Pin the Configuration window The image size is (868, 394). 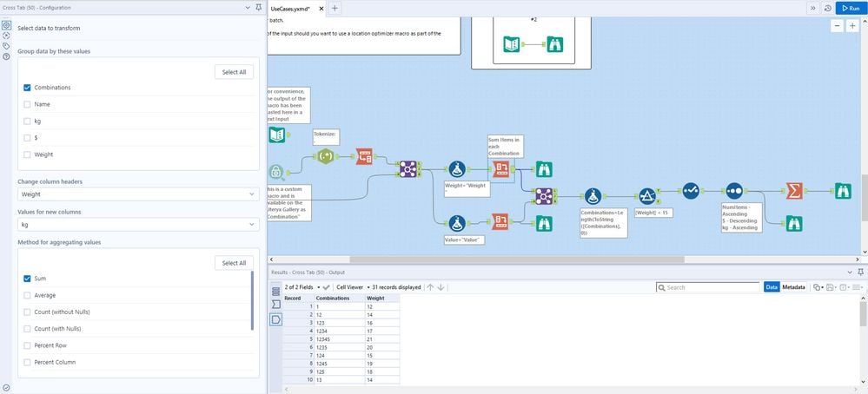click(259, 8)
